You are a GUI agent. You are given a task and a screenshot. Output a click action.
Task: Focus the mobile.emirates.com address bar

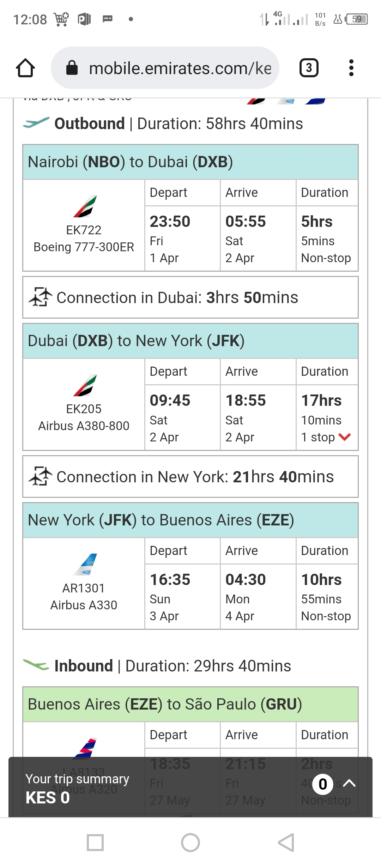click(165, 68)
